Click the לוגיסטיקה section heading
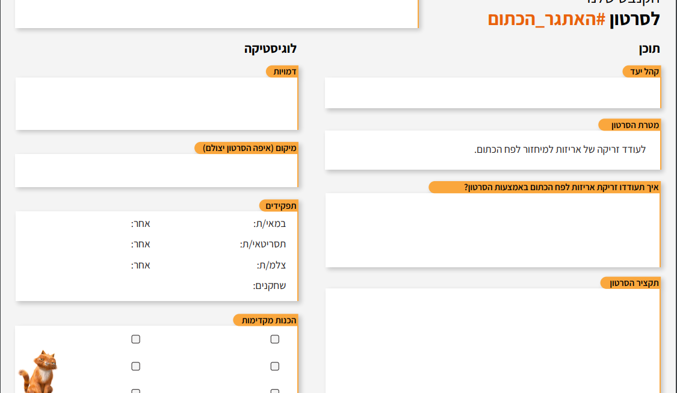677x393 pixels. [x=270, y=49]
